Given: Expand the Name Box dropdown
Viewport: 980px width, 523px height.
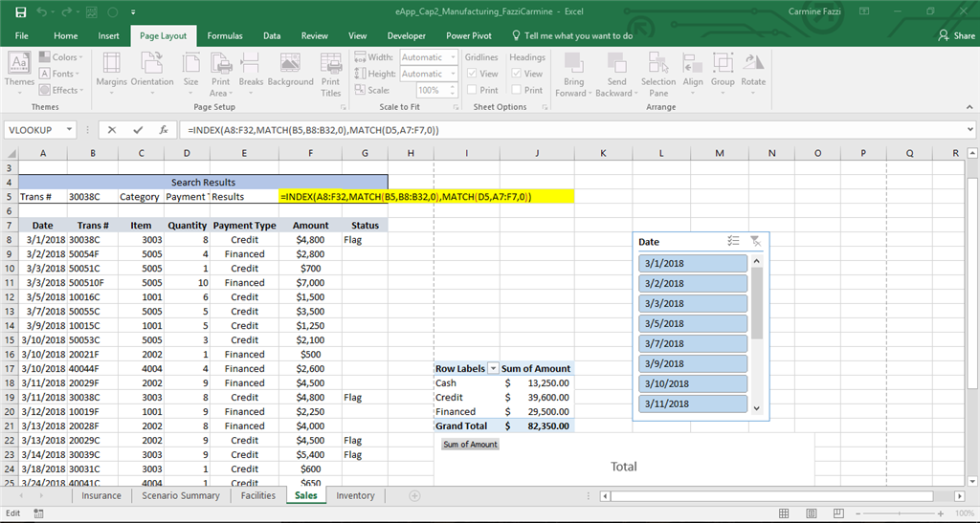Looking at the screenshot, I should click(70, 130).
